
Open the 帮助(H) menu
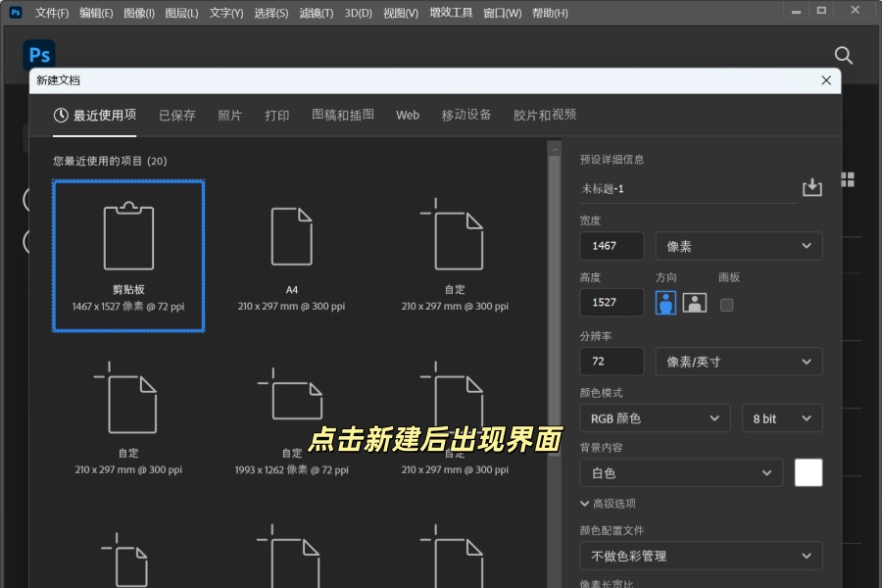[x=550, y=13]
